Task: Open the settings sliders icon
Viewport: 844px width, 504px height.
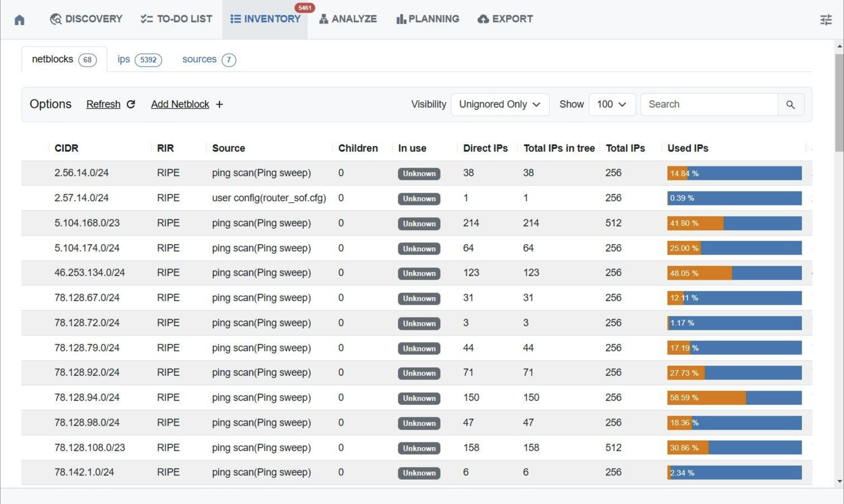Action: [x=826, y=20]
